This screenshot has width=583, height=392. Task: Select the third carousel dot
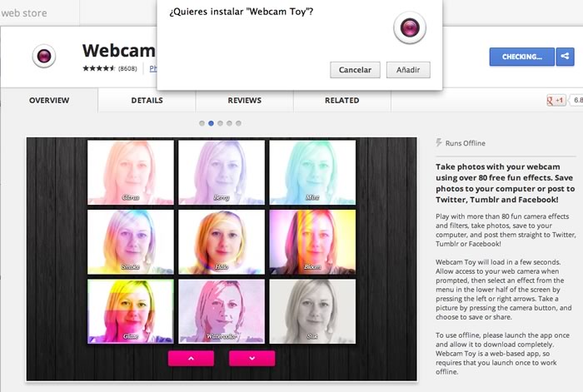pos(220,123)
